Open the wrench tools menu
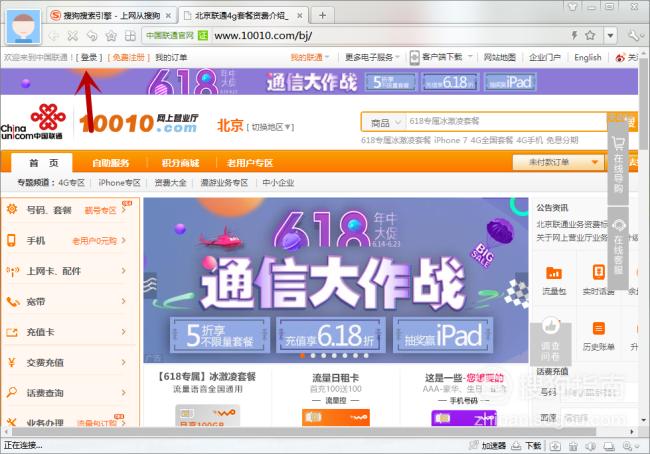Image resolution: width=650 pixels, height=454 pixels. [634, 36]
